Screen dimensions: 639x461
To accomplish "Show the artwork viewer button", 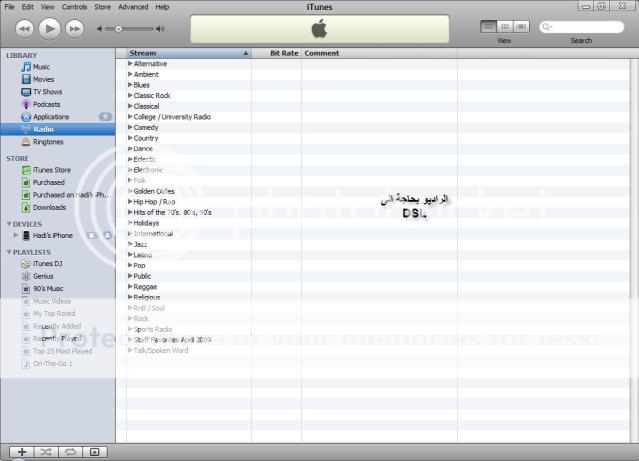I will 95,452.
